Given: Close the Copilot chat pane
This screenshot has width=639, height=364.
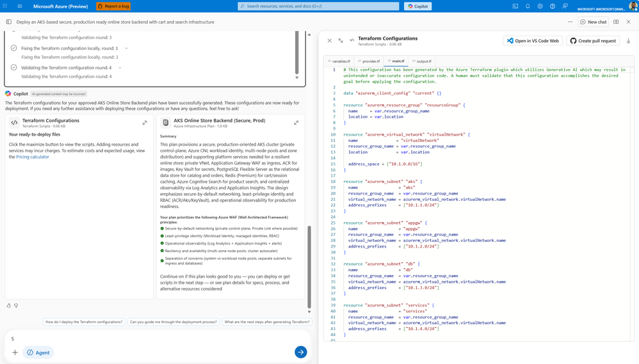Looking at the screenshot, I should point(628,22).
